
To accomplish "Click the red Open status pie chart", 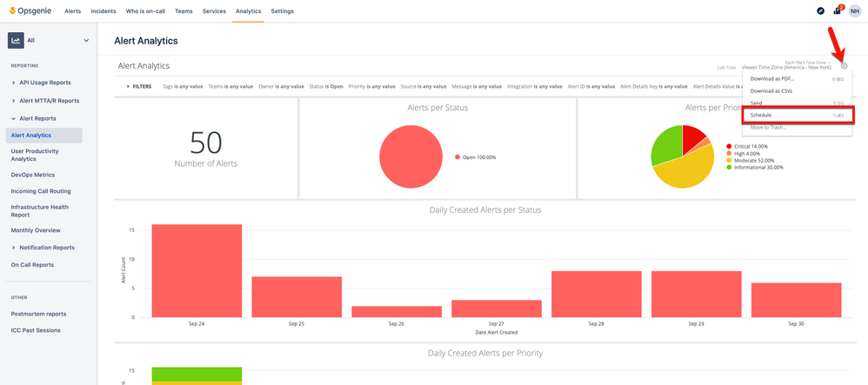I will tap(411, 157).
